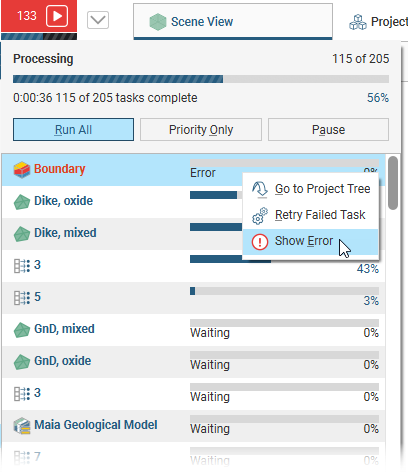Click the overall processing progress bar
This screenshot has width=408, height=473.
[x=201, y=79]
